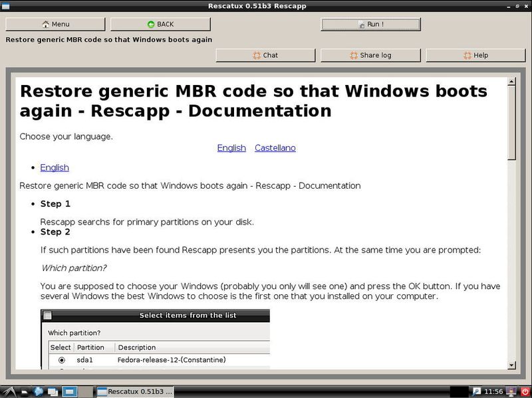This screenshot has width=532, height=398.
Task: Close the Rescapp window
Action: [525, 6]
